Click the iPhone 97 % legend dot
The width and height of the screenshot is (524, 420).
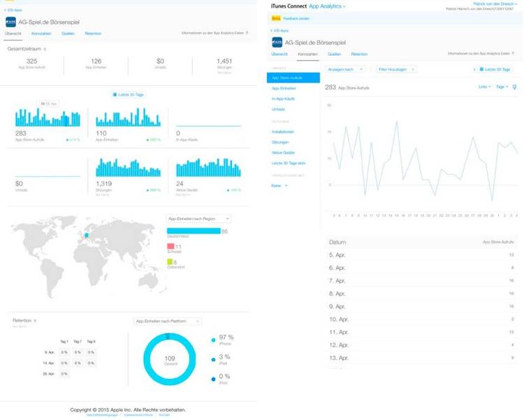click(x=213, y=340)
